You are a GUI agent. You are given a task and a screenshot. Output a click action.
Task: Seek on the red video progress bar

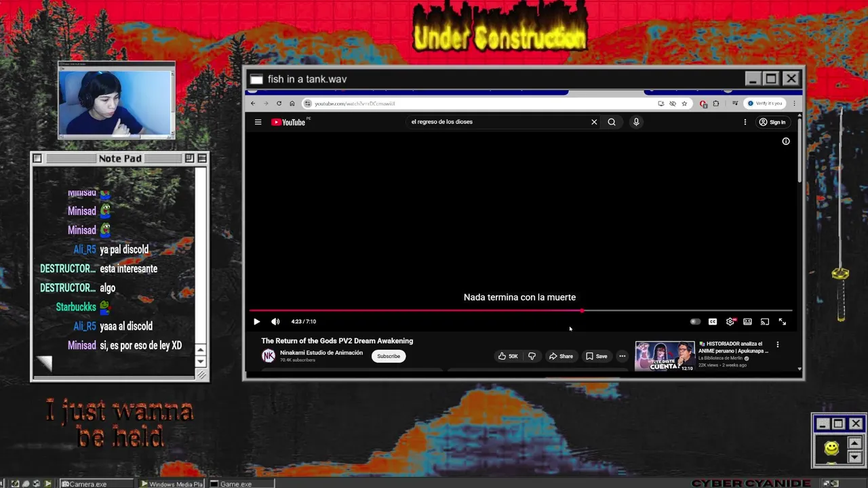(x=520, y=310)
